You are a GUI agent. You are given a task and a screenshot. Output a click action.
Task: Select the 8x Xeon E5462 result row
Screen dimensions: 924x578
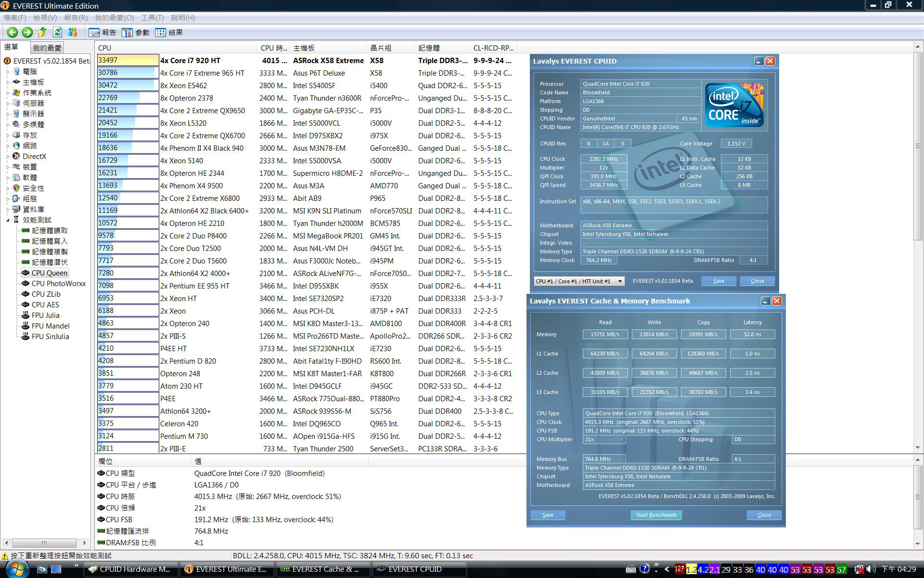[x=306, y=85]
